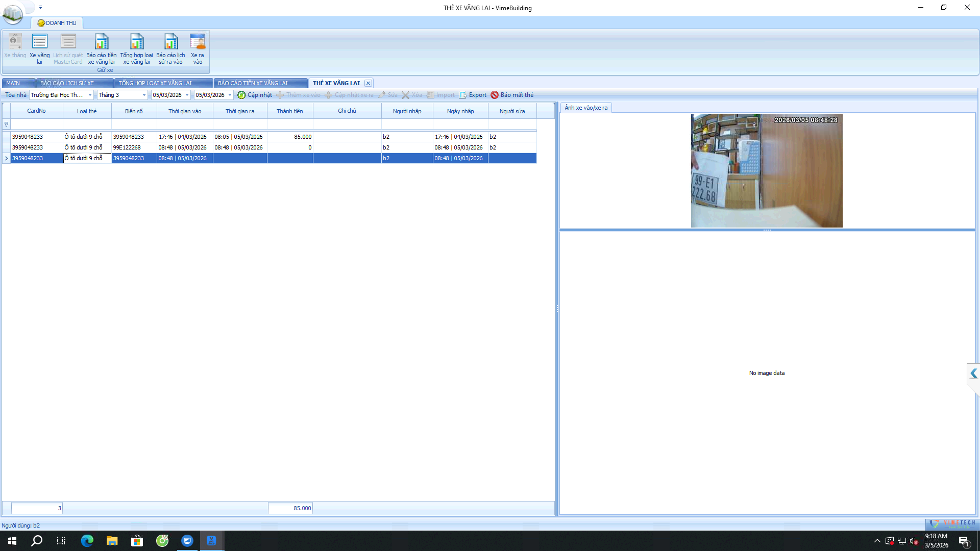The height and width of the screenshot is (551, 980).
Task: Switch to BÁO CÁO LỊCH SỬ XE tab
Action: (67, 83)
